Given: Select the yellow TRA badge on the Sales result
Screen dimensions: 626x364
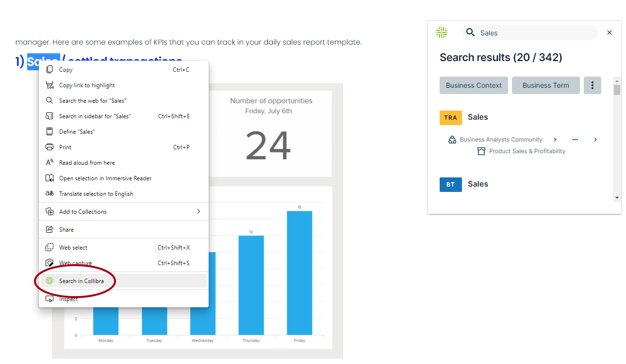Looking at the screenshot, I should pyautogui.click(x=450, y=117).
